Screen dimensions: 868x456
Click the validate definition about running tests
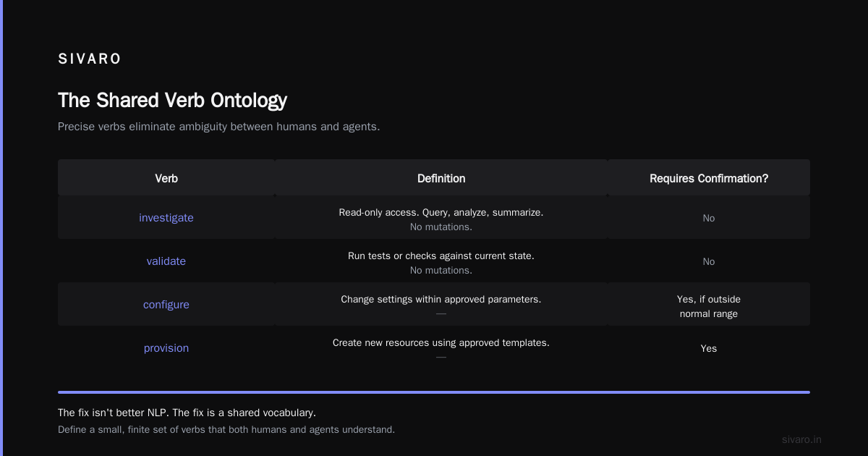[x=441, y=256]
